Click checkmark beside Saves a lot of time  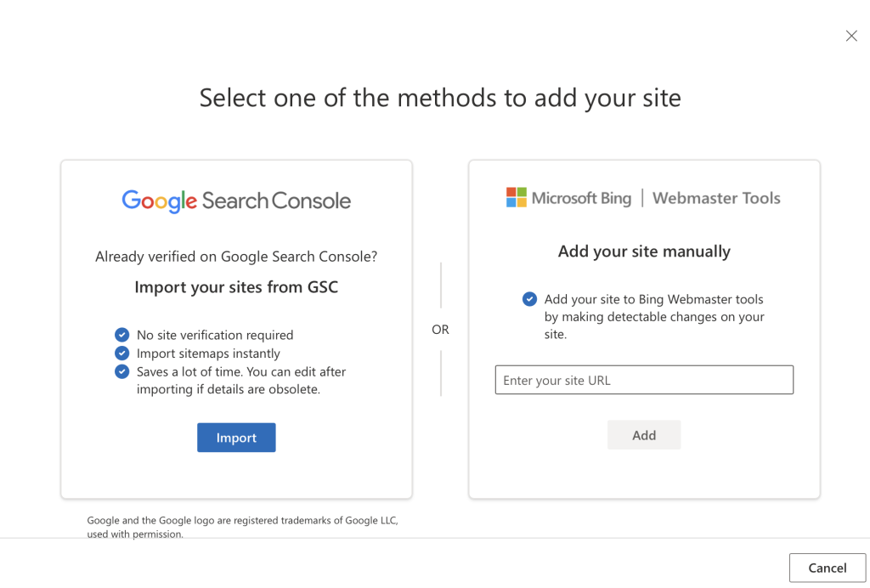pyautogui.click(x=121, y=371)
